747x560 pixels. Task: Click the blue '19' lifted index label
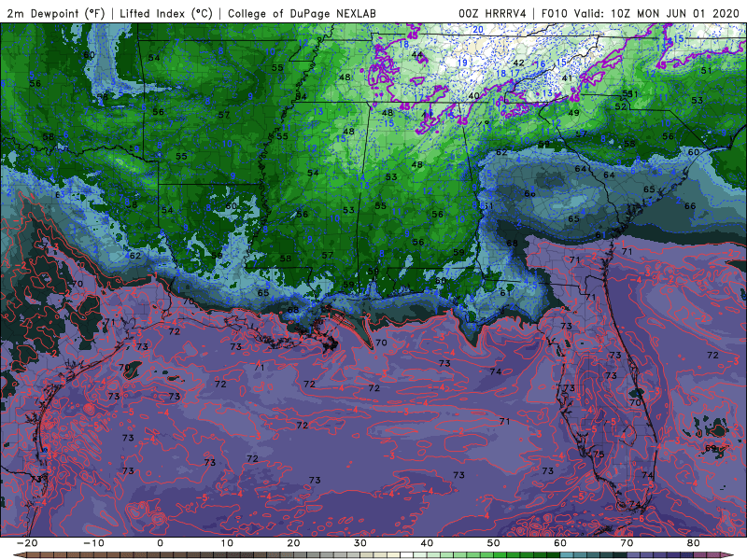point(462,63)
